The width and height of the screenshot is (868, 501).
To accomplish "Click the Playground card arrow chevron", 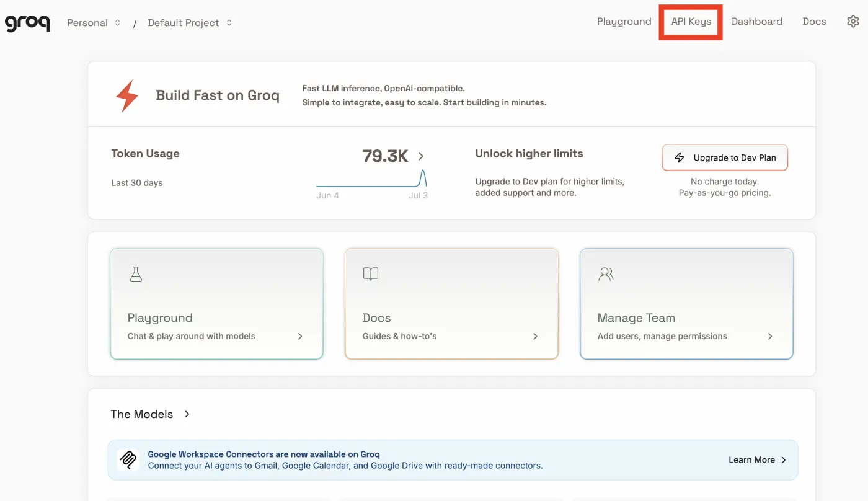I will pyautogui.click(x=300, y=336).
